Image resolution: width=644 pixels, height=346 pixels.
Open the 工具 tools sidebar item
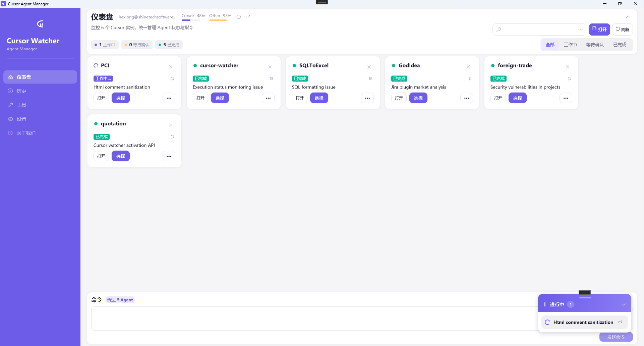pos(40,105)
